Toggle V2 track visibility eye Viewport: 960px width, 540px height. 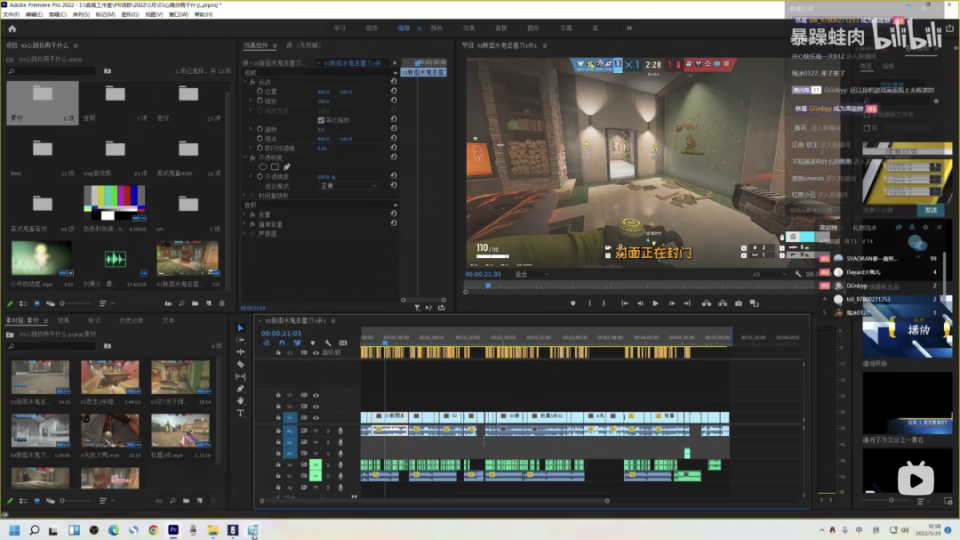(316, 407)
